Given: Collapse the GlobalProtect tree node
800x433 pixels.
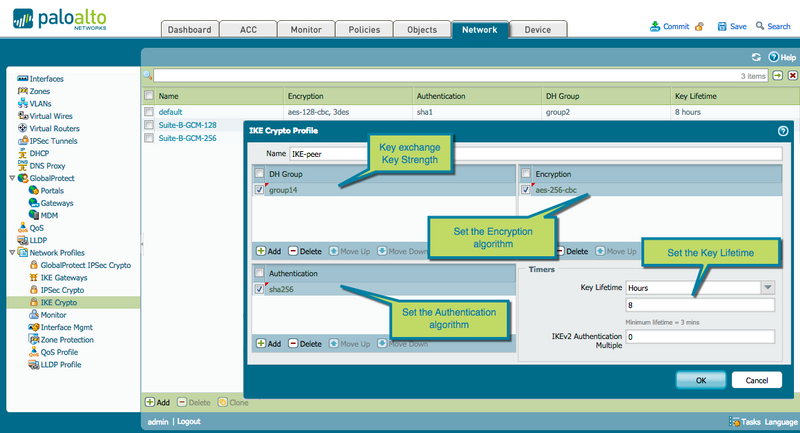Looking at the screenshot, I should (x=12, y=178).
